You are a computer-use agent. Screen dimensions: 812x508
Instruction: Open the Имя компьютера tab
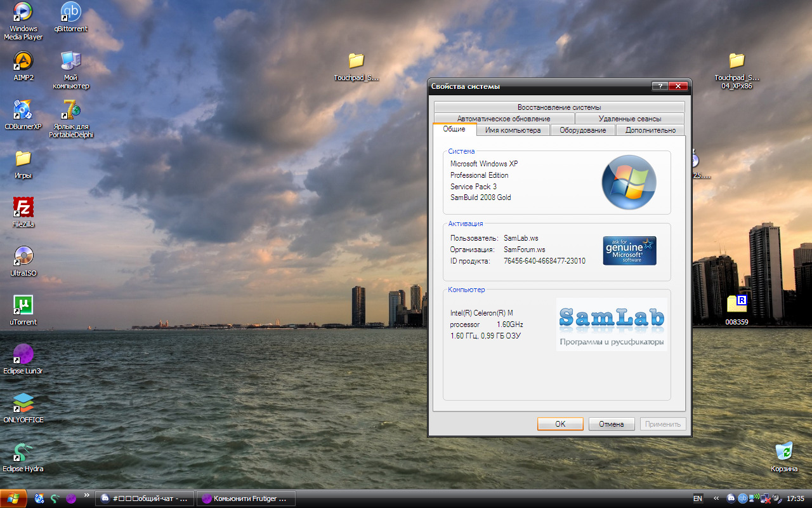tap(513, 130)
